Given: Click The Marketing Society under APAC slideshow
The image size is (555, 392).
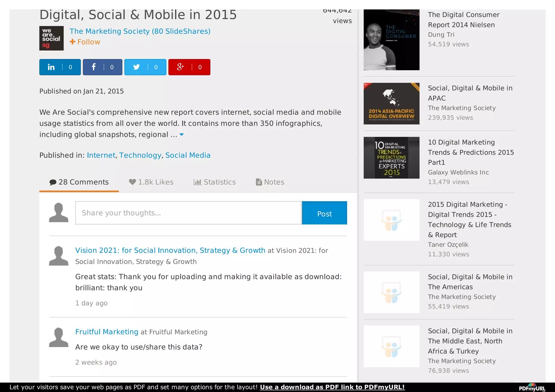Looking at the screenshot, I should [462, 108].
